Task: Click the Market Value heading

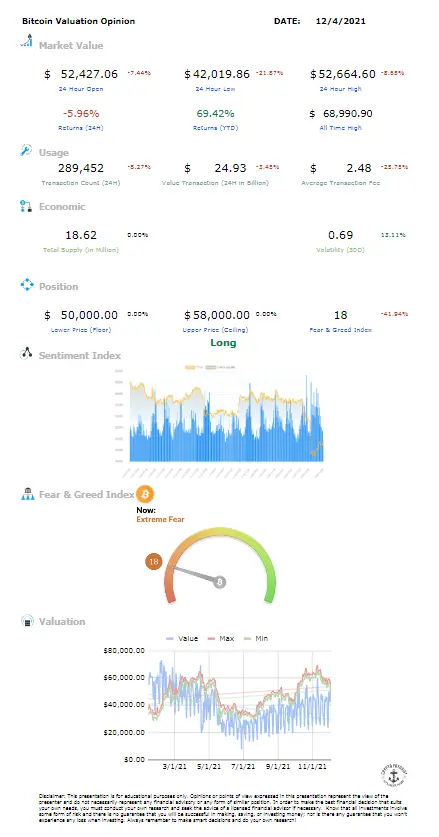Action: click(71, 45)
